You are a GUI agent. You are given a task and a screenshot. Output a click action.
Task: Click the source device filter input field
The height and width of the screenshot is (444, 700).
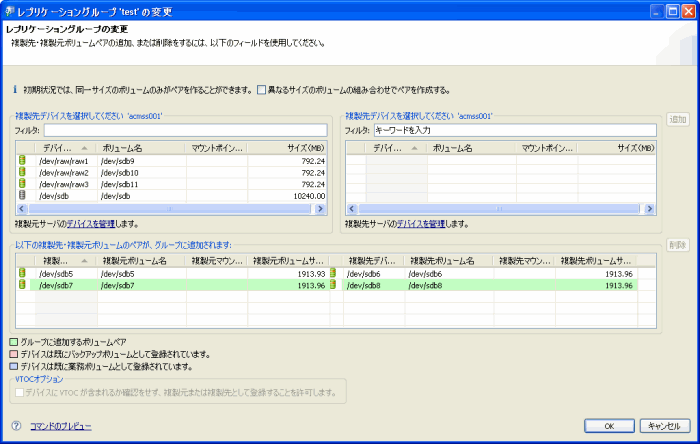point(185,130)
